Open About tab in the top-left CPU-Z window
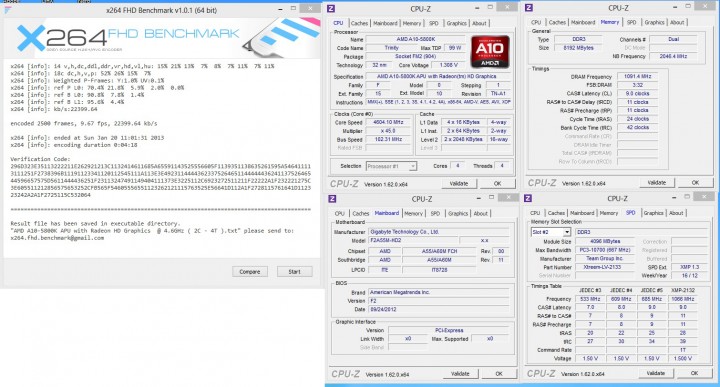 pyautogui.click(x=479, y=23)
